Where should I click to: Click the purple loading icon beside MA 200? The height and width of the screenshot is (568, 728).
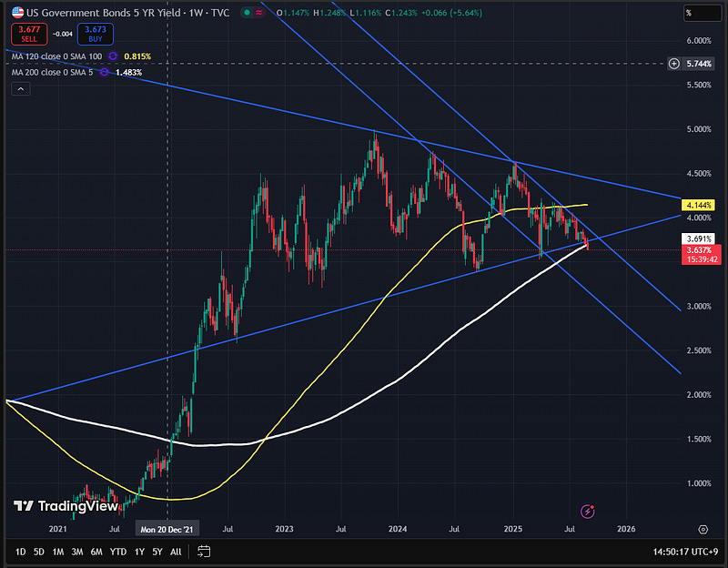click(104, 72)
